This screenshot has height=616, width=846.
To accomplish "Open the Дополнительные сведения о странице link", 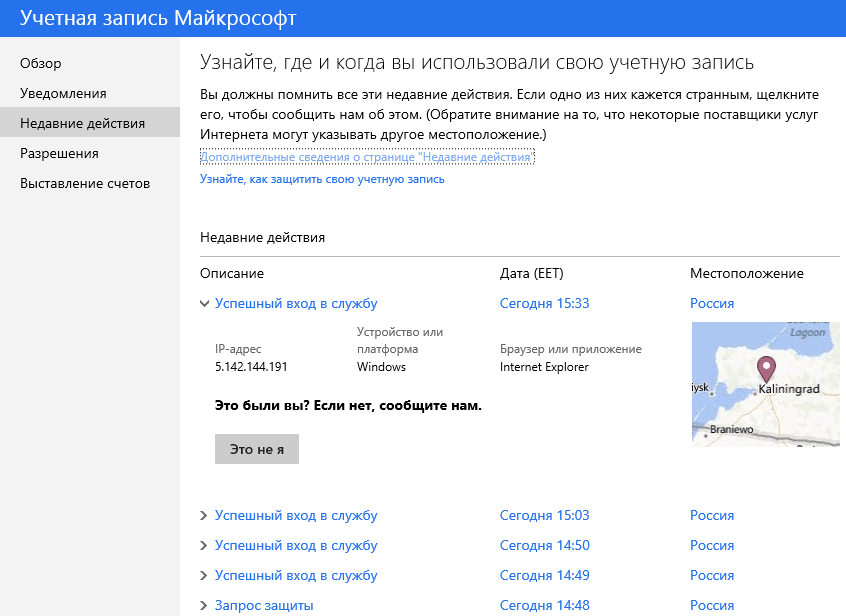I will [x=367, y=157].
